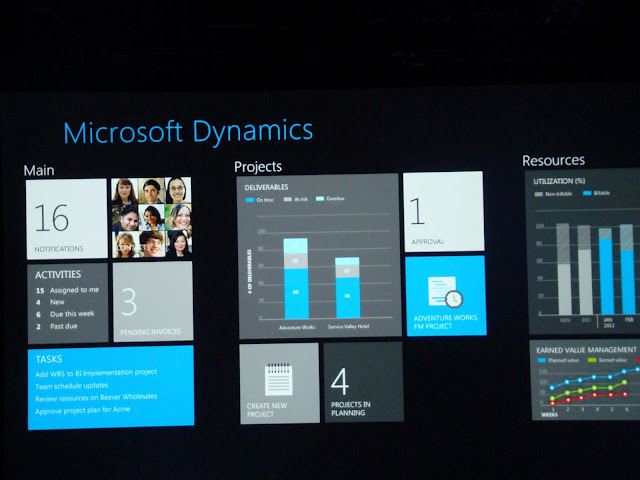This screenshot has width=640, height=480.
Task: Select the center contact photo
Action: click(151, 218)
